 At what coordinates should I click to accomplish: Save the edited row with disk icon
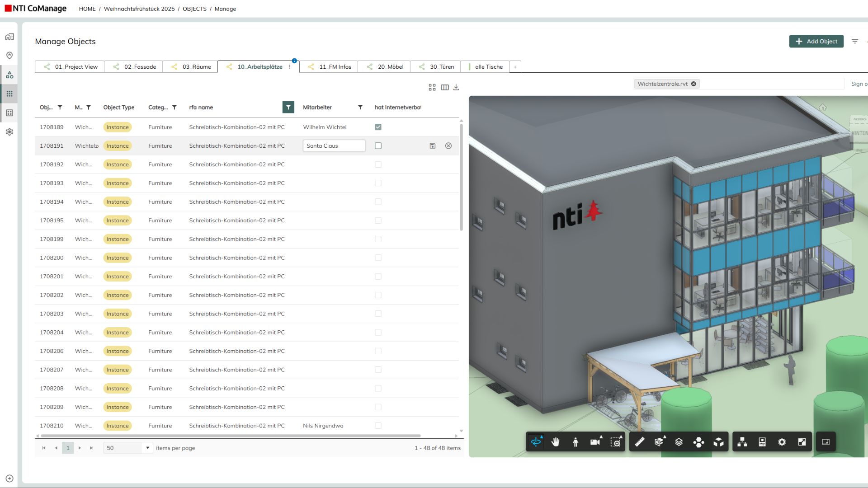(x=433, y=146)
